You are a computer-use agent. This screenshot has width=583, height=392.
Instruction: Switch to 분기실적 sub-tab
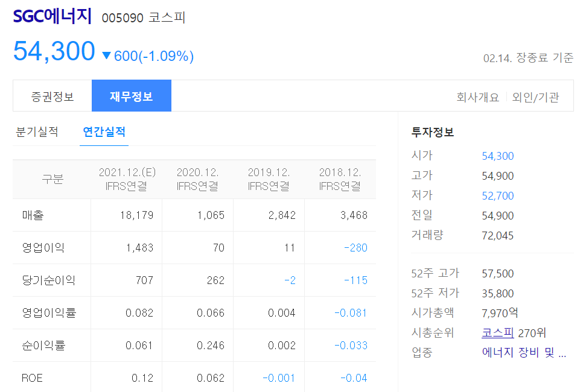coord(37,132)
